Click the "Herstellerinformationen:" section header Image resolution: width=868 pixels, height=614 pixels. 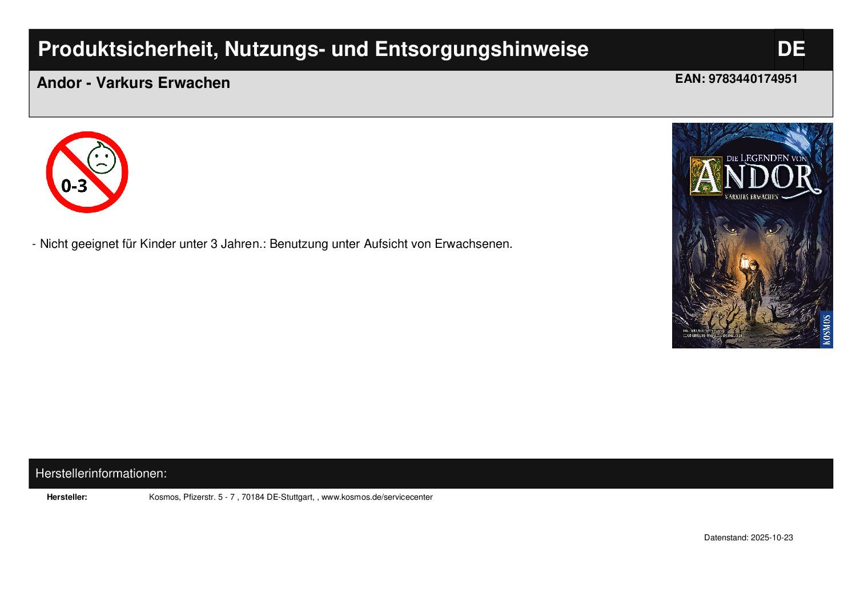coord(101,473)
